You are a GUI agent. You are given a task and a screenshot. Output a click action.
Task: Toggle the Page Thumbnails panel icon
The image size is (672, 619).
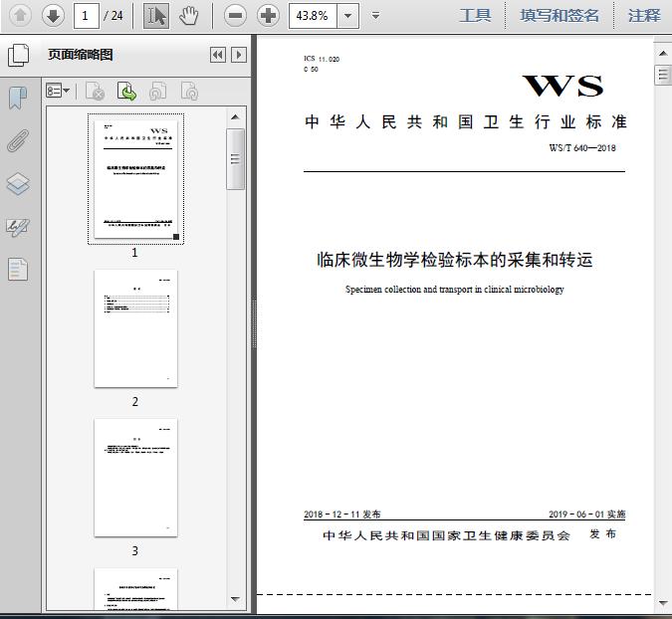[18, 55]
